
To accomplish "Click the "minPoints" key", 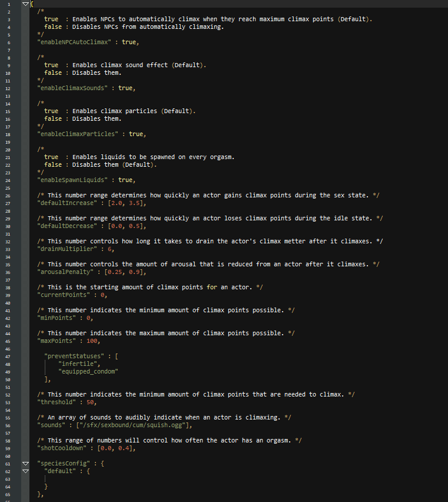I will (57, 318).
